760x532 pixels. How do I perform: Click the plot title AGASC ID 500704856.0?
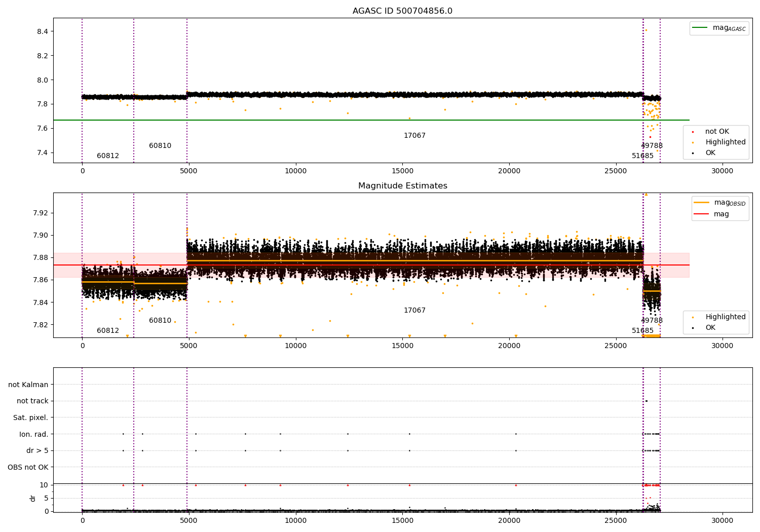[x=402, y=11]
